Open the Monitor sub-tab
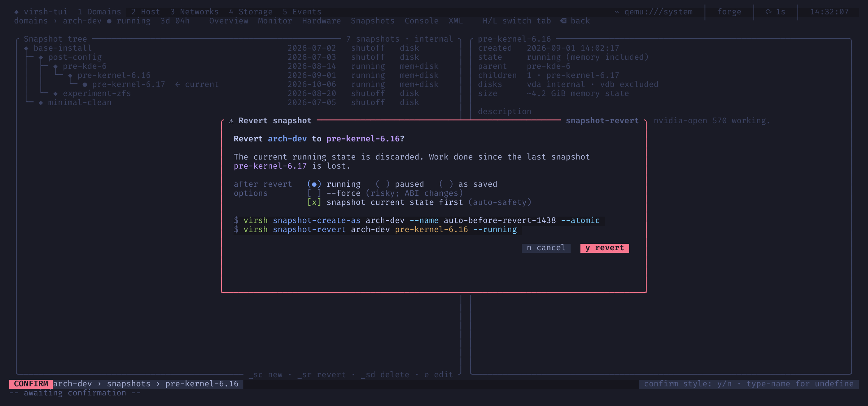The height and width of the screenshot is (406, 868). pos(275,21)
